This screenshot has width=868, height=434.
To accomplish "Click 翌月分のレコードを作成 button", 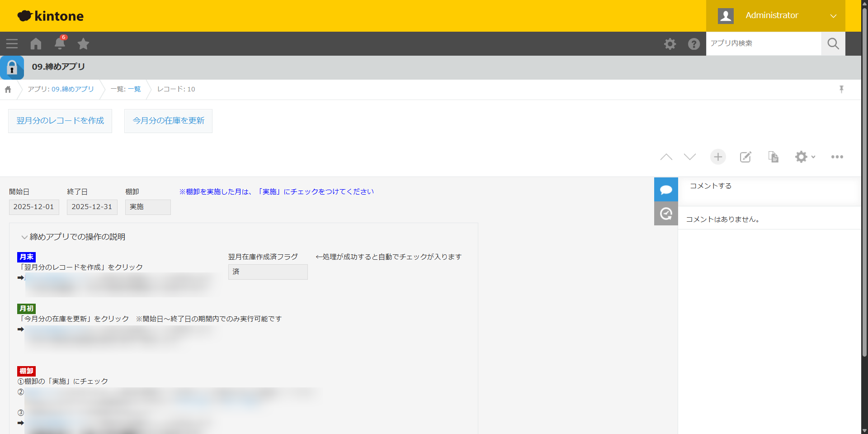I will point(60,121).
